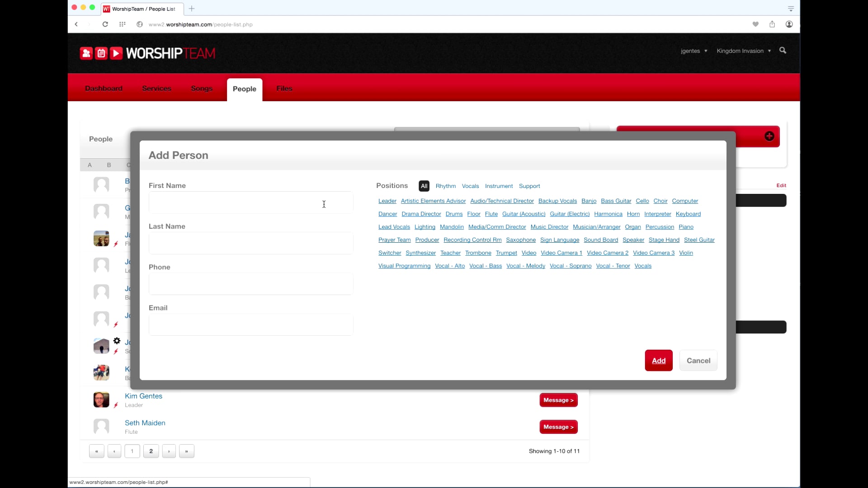Viewport: 868px width, 488px height.
Task: Click the Dashboard camera/people icon
Action: (86, 54)
